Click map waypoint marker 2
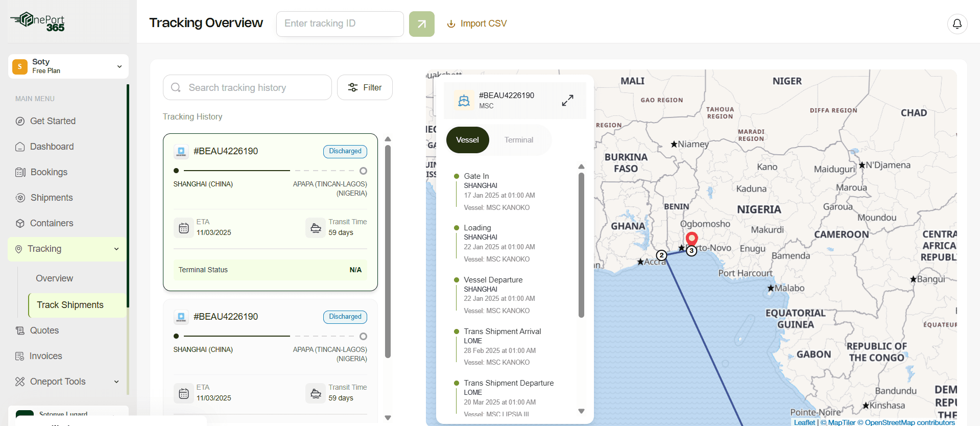Image resolution: width=980 pixels, height=426 pixels. point(661,255)
